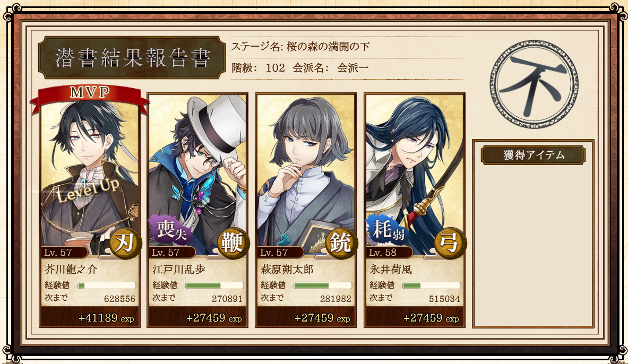
Task: Click the 獲得アイテム header
Action: point(533,155)
